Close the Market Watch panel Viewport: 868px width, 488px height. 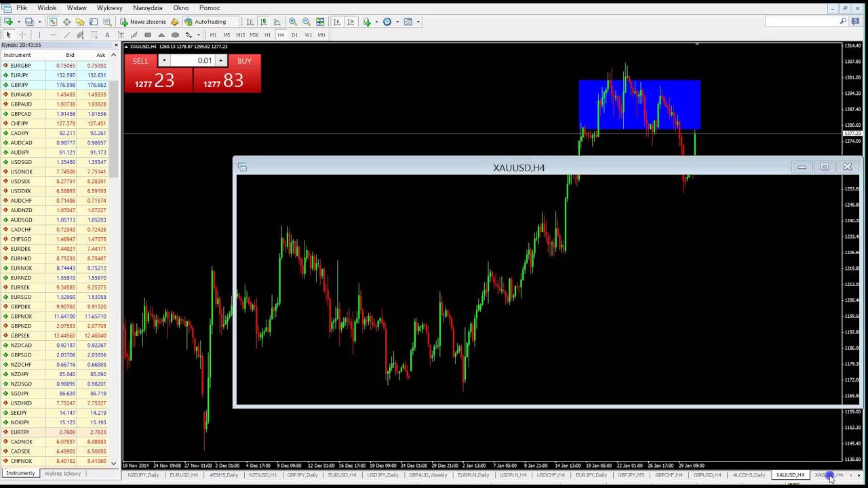click(x=116, y=45)
